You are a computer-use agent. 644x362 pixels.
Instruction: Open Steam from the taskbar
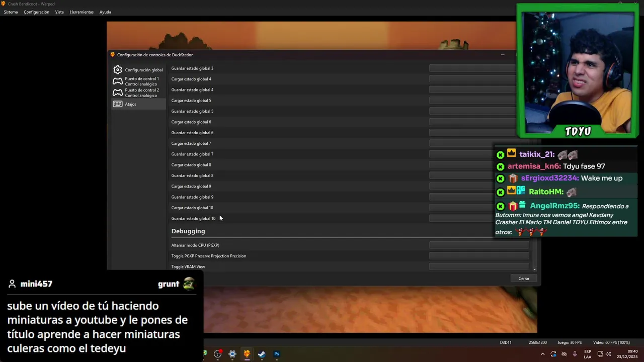[262, 354]
